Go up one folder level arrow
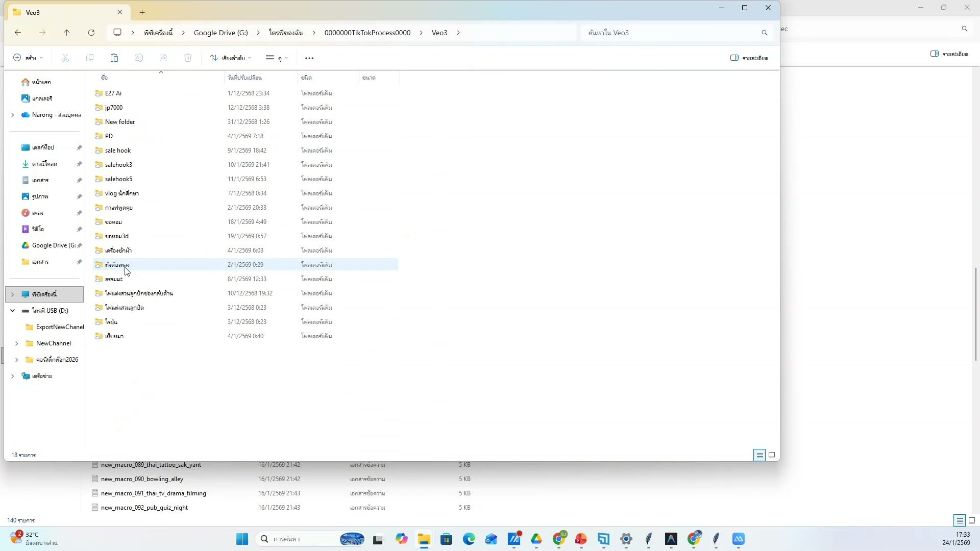 coord(67,33)
